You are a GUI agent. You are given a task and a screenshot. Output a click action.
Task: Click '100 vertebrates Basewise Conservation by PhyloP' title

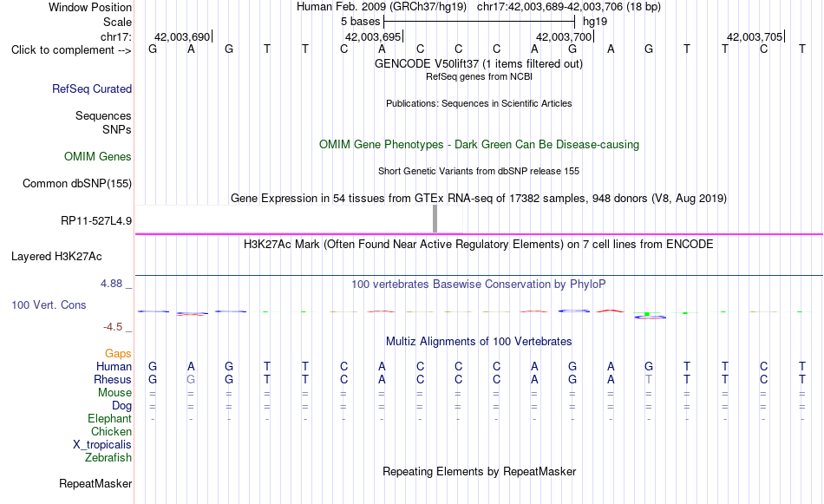tap(478, 285)
